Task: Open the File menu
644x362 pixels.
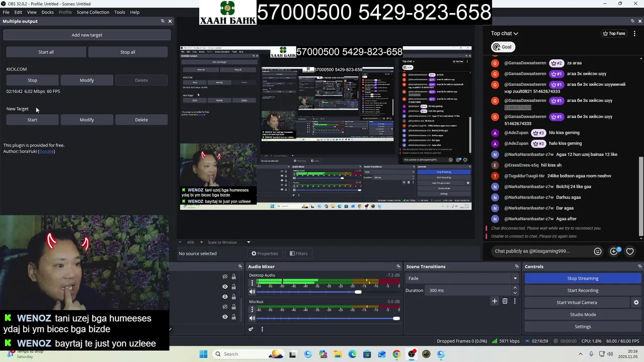Action: tap(6, 12)
